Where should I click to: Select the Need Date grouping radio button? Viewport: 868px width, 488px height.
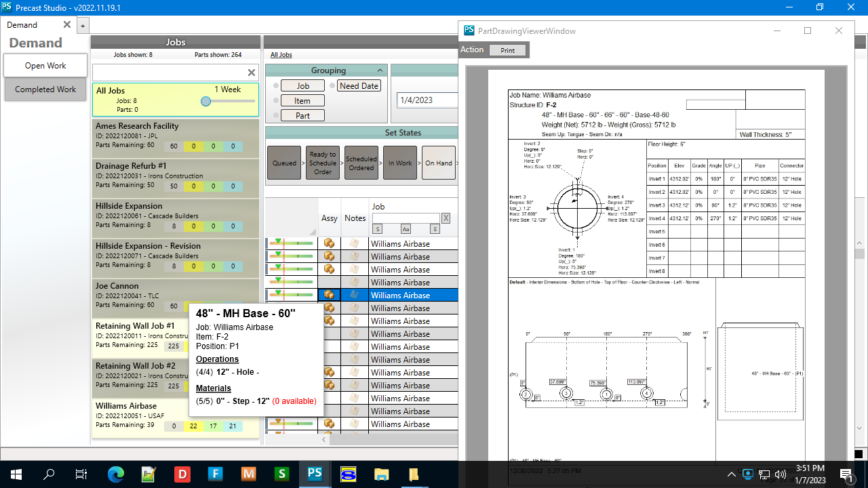click(x=332, y=86)
